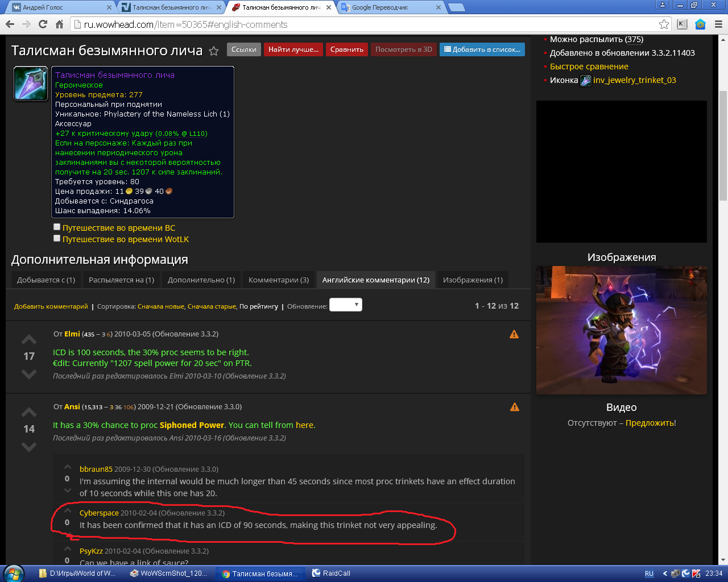Screen dimensions: 728x582
Task: Open the Google Переводчик browser tab
Action: [387, 7]
